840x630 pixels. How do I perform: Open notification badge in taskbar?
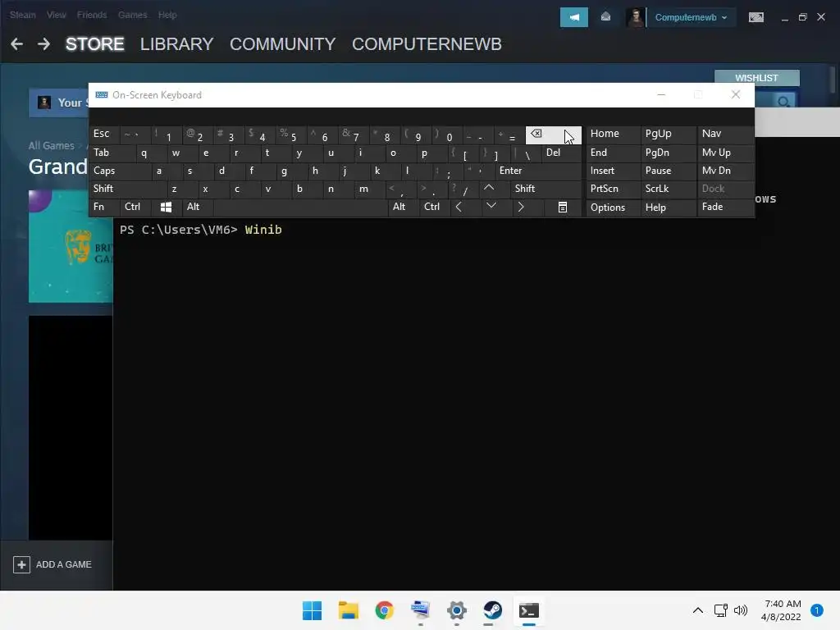(x=816, y=610)
